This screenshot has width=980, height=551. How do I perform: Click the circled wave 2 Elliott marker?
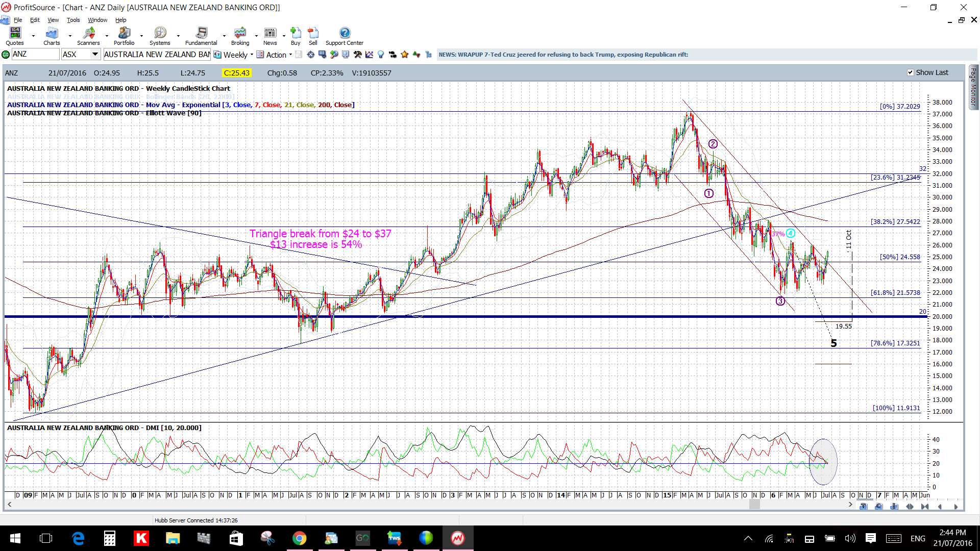(x=713, y=144)
